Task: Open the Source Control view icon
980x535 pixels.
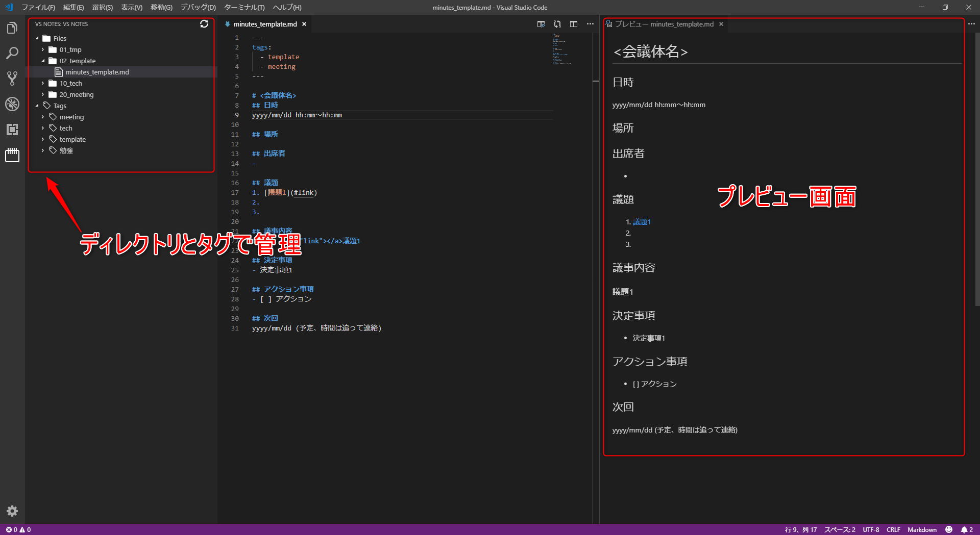Action: click(x=12, y=79)
